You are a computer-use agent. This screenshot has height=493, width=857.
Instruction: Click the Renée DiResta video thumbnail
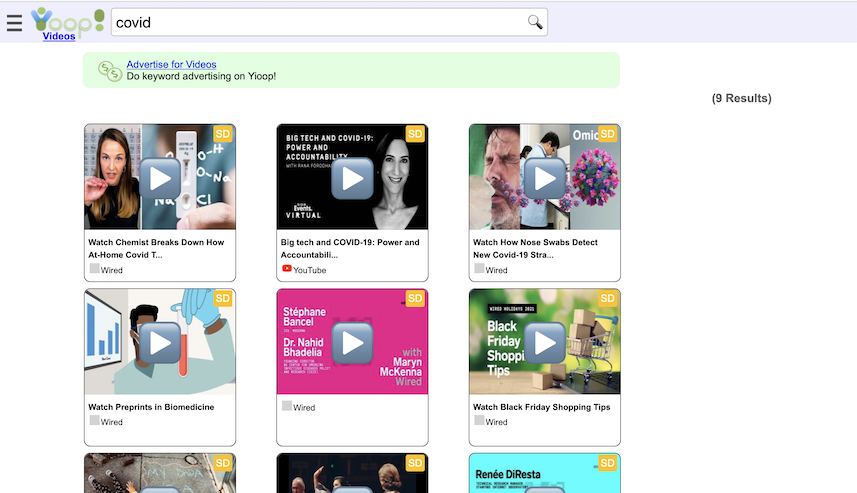(x=545, y=473)
